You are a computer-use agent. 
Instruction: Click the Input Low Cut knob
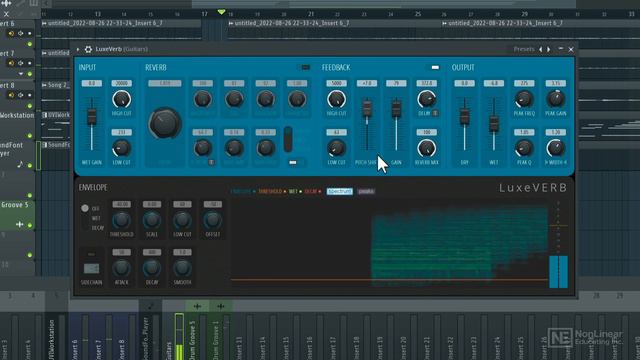point(121,148)
